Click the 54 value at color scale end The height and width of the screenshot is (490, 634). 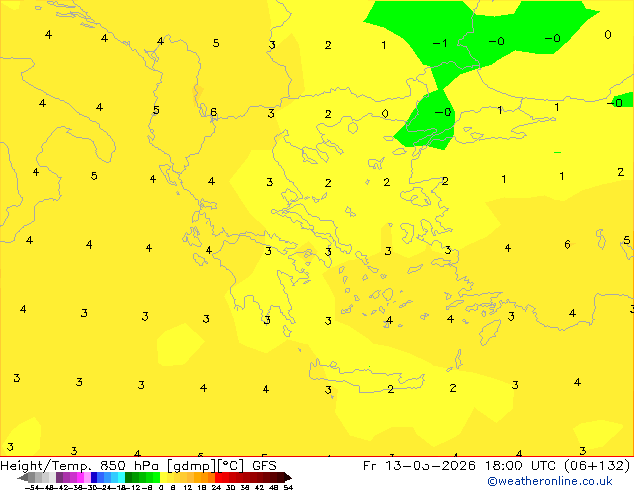click(x=288, y=487)
